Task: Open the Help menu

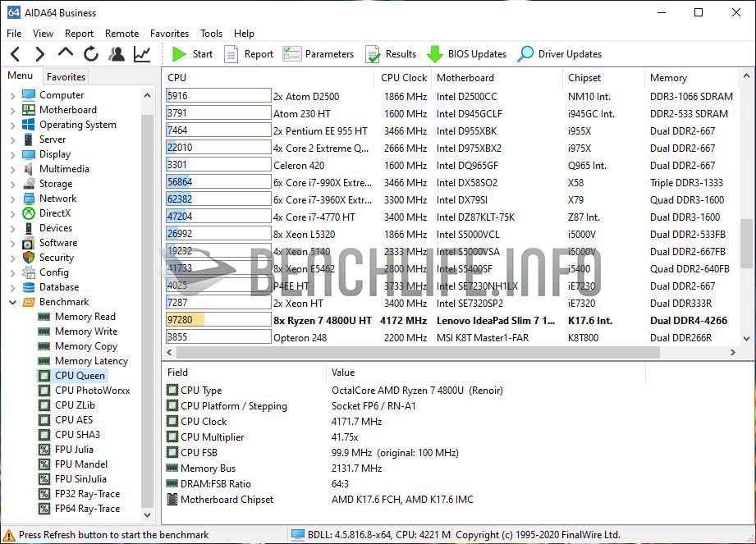Action: click(244, 34)
